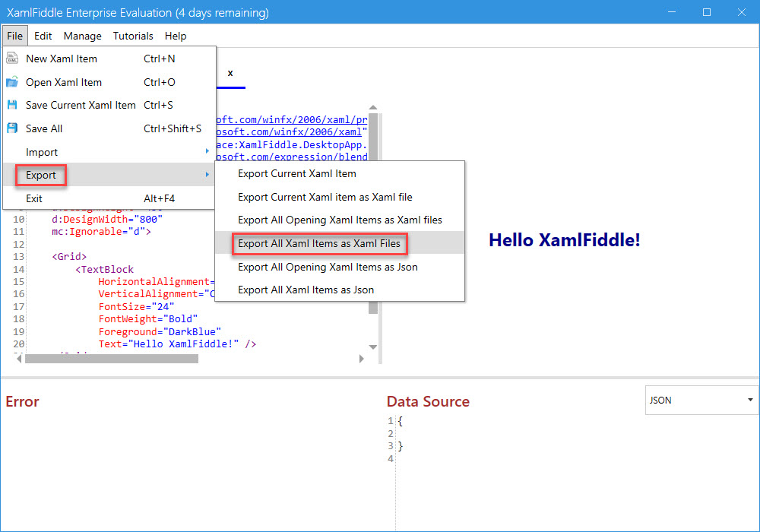Click the editor horizontal scroll right arrow
The image size is (760, 532).
[x=361, y=359]
